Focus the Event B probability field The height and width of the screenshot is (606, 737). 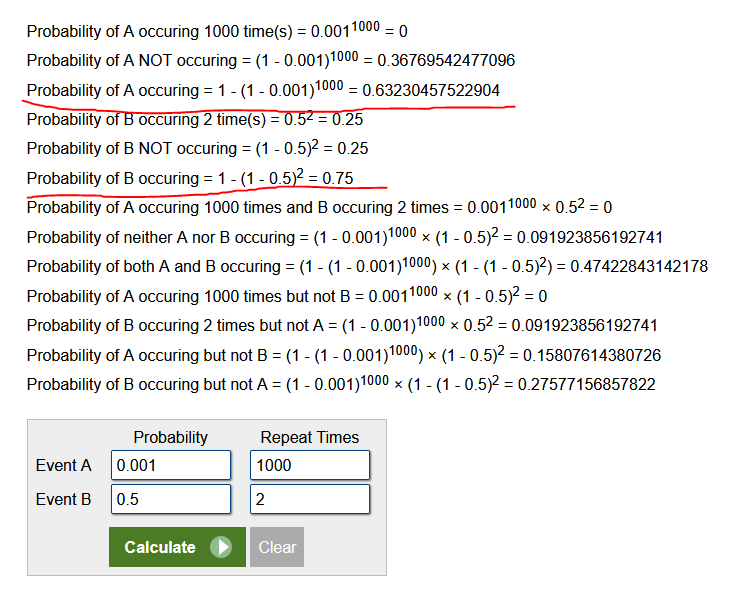coord(171,499)
